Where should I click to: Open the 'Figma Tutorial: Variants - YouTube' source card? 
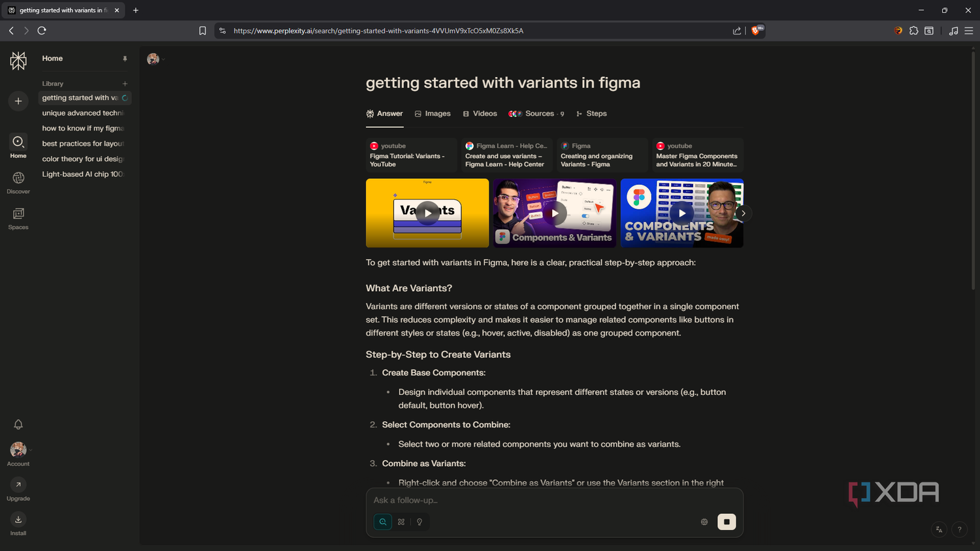(x=411, y=155)
